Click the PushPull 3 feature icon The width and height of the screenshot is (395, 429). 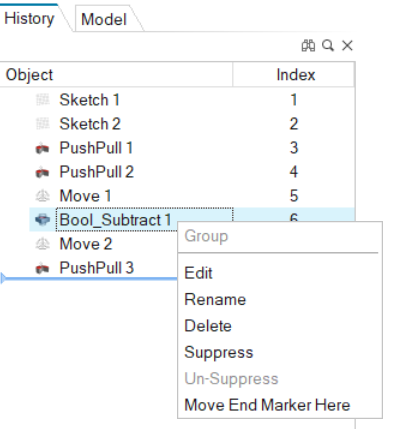(x=42, y=268)
